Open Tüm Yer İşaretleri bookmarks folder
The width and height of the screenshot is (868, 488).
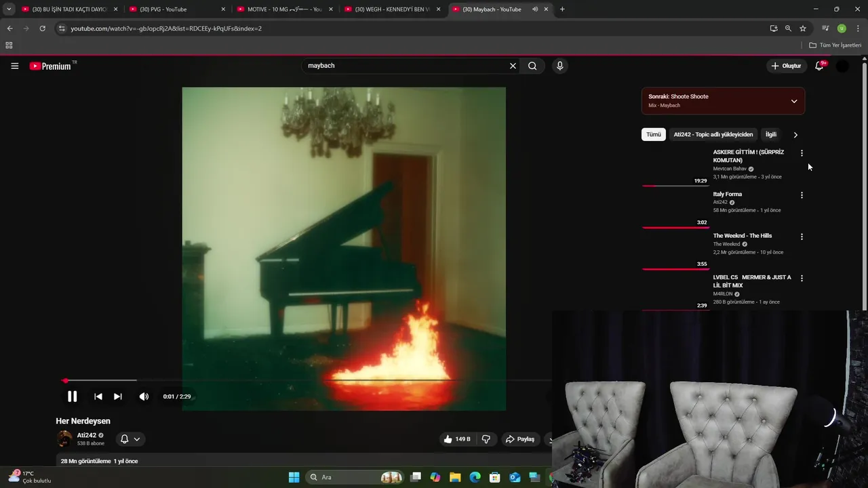click(x=835, y=45)
